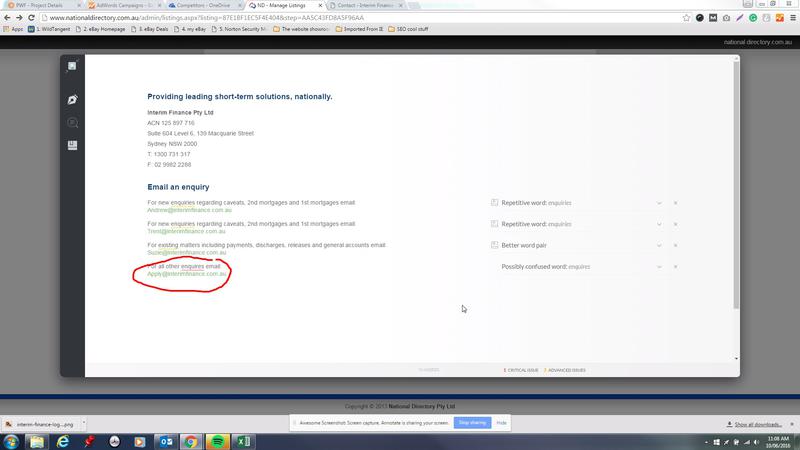Click the Andrew@interimfinance.com.au email link
The width and height of the screenshot is (800, 450).
point(189,210)
